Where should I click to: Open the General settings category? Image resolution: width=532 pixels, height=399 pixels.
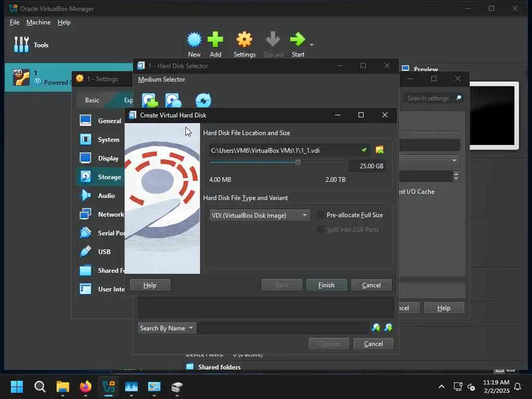pyautogui.click(x=100, y=121)
